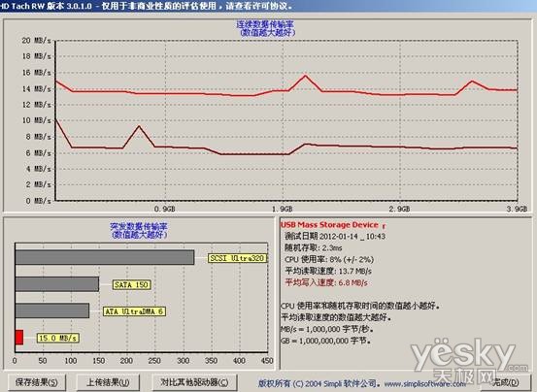Click the 保存结果(S) button

click(x=36, y=382)
